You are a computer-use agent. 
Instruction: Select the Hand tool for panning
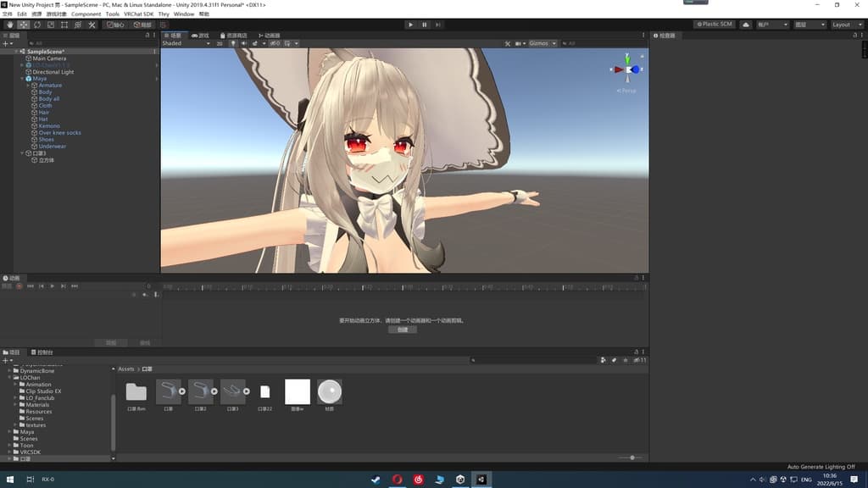click(x=10, y=25)
